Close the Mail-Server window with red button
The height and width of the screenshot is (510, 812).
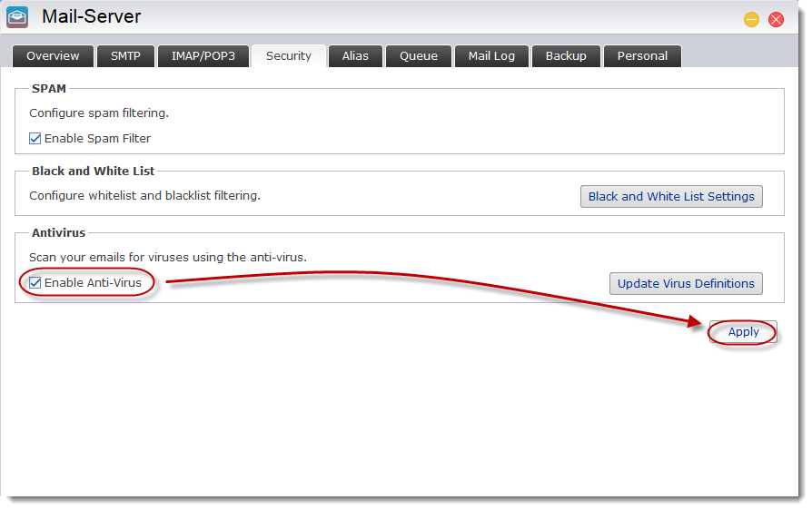776,19
